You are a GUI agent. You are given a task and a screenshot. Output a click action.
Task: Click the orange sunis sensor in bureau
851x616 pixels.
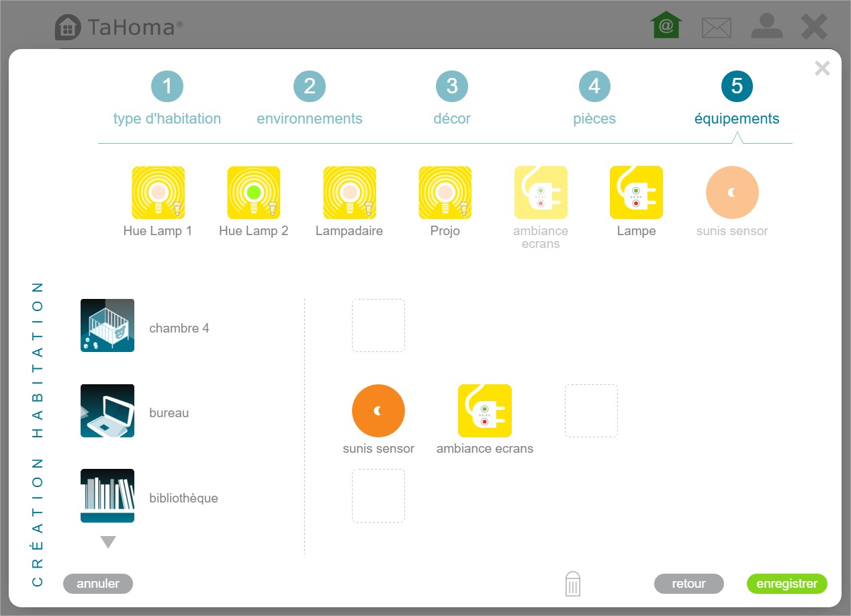coord(378,410)
